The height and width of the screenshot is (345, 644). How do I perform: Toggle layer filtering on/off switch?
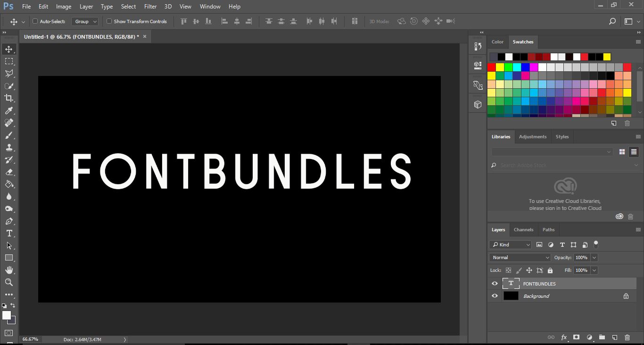(x=596, y=244)
